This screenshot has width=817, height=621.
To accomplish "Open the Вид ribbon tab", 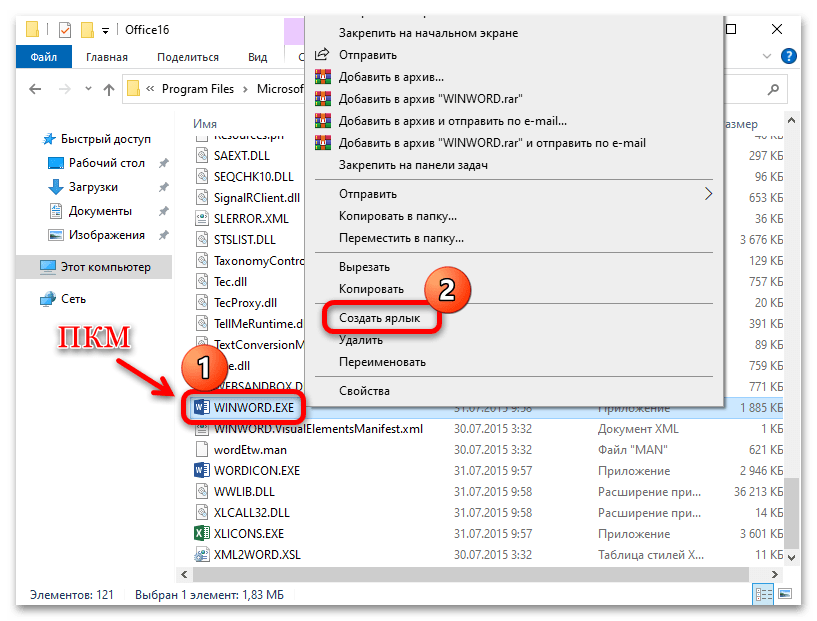I will [257, 57].
